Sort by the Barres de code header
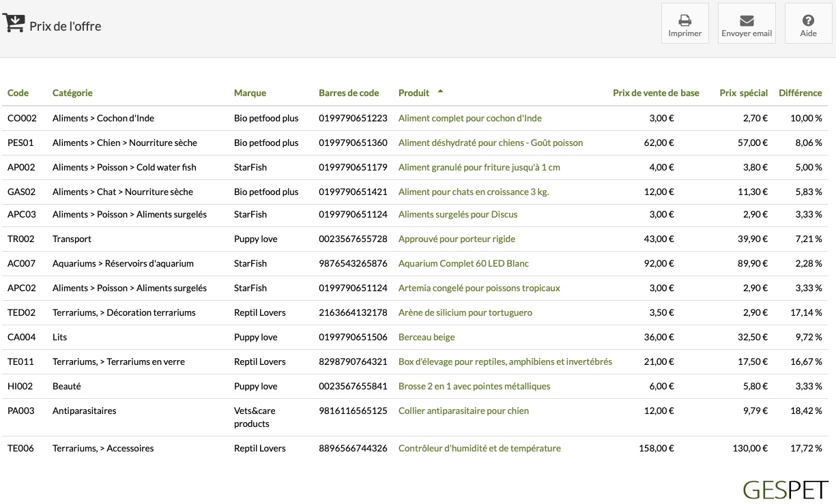This screenshot has width=836, height=504. [349, 93]
